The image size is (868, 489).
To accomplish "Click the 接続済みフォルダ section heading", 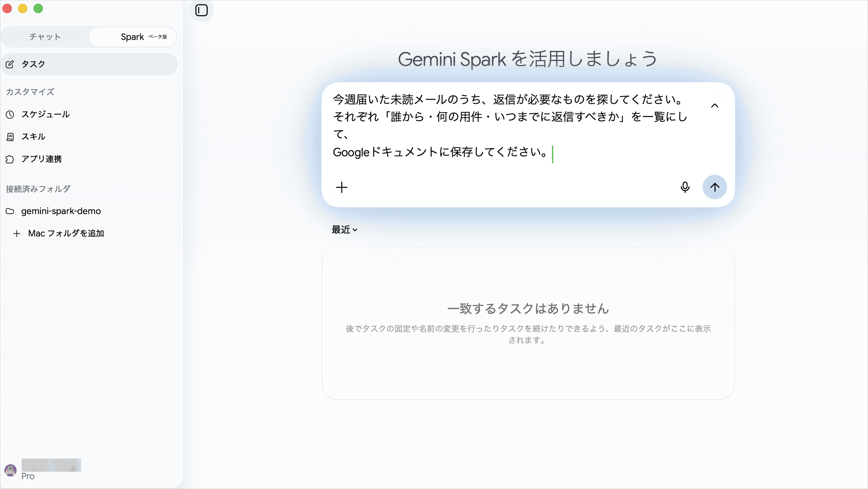I will point(38,189).
